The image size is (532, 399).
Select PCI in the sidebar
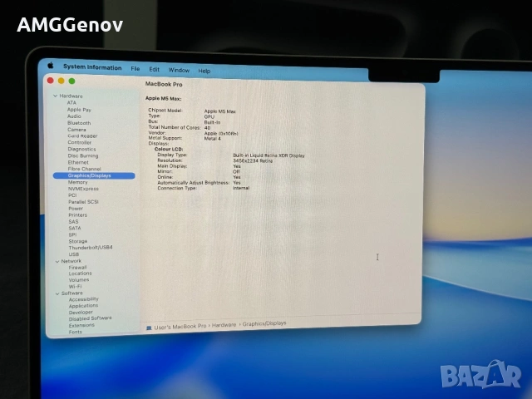(x=72, y=195)
